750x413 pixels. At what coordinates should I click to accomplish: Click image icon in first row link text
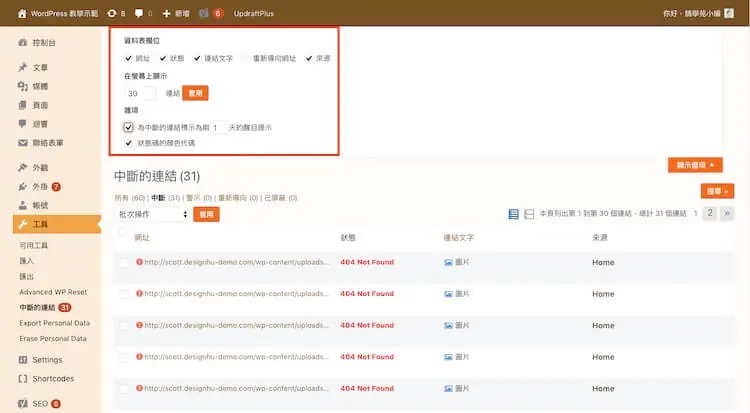coord(448,262)
